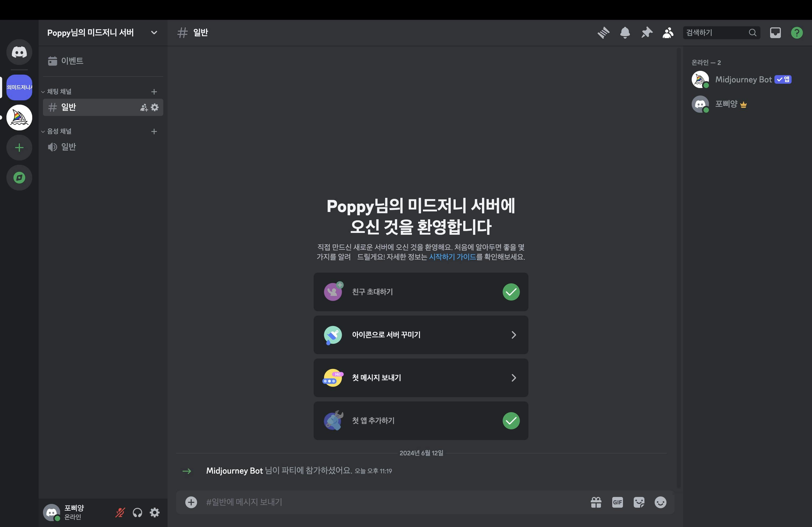Collapse the 채팅 채널 category
Viewport: 812px width, 527px height.
[59, 92]
